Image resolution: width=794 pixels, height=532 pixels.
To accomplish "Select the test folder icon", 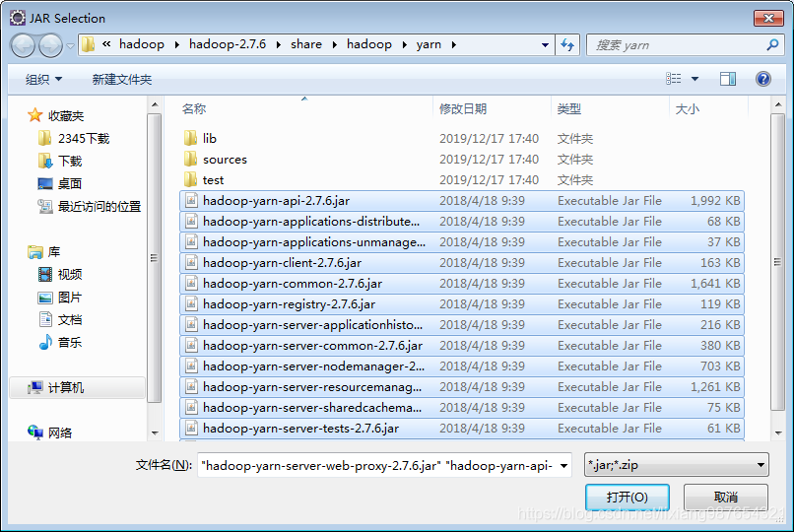I will coord(191,179).
